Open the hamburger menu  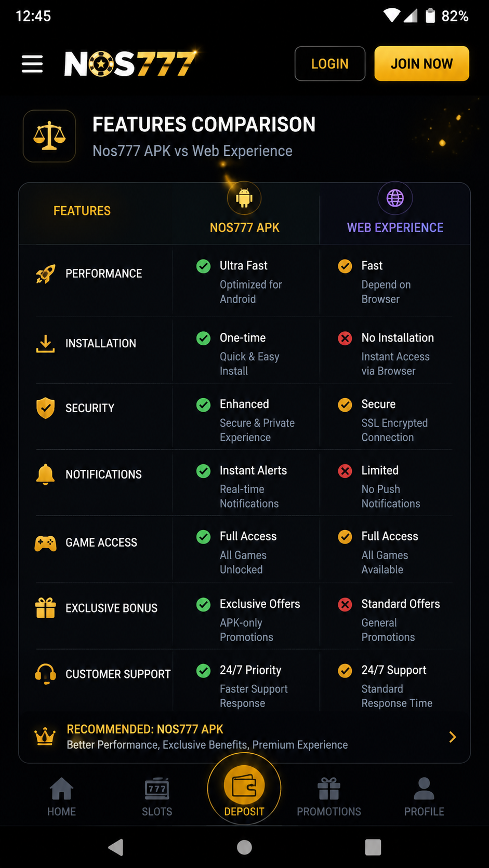[32, 64]
